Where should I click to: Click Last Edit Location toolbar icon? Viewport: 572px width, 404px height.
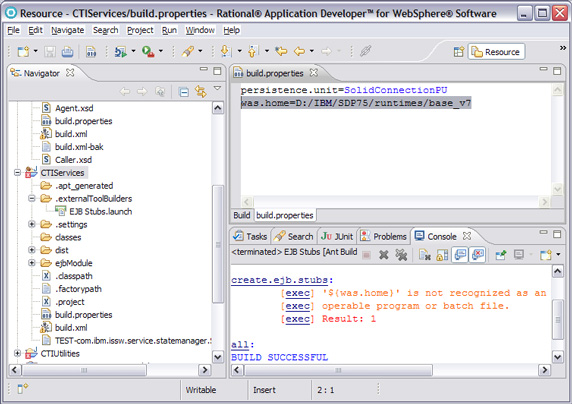[x=281, y=51]
